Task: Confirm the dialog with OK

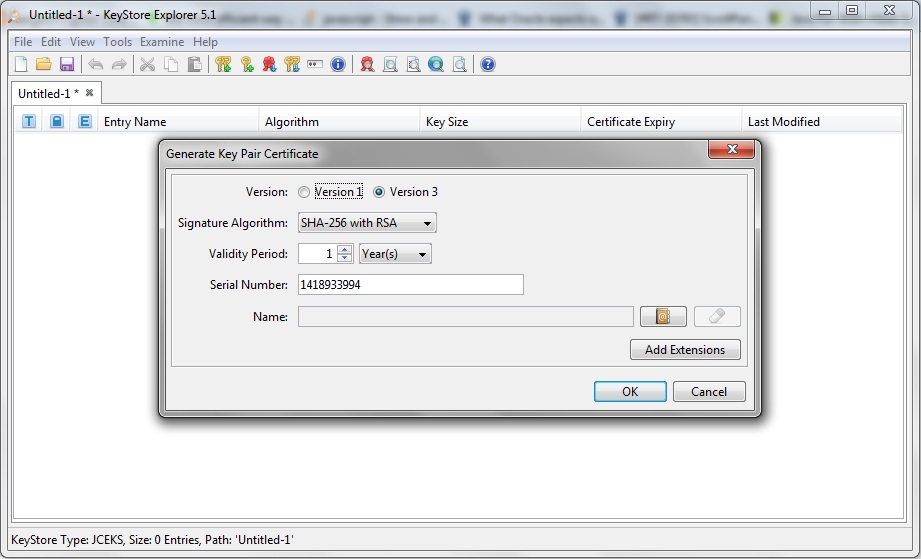Action: [x=630, y=392]
